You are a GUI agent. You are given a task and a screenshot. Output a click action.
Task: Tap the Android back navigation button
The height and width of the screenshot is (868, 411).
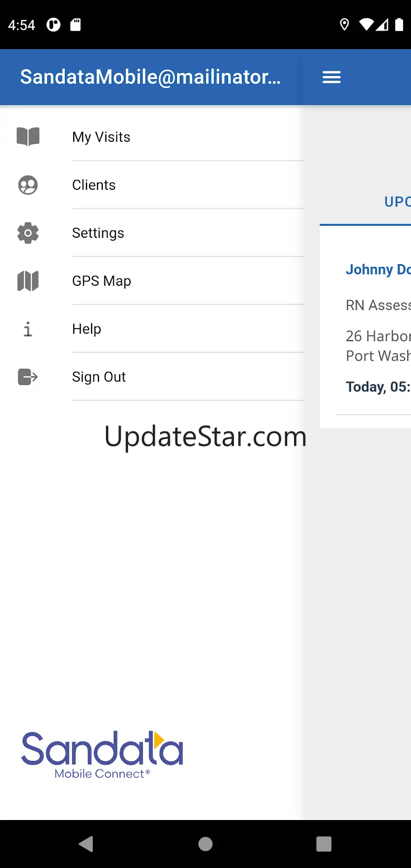click(86, 844)
